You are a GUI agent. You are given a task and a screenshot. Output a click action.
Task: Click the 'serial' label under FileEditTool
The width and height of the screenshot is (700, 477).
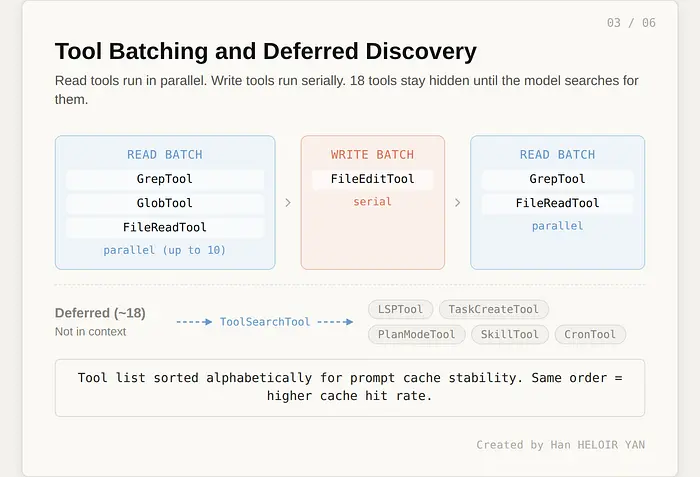point(372,202)
